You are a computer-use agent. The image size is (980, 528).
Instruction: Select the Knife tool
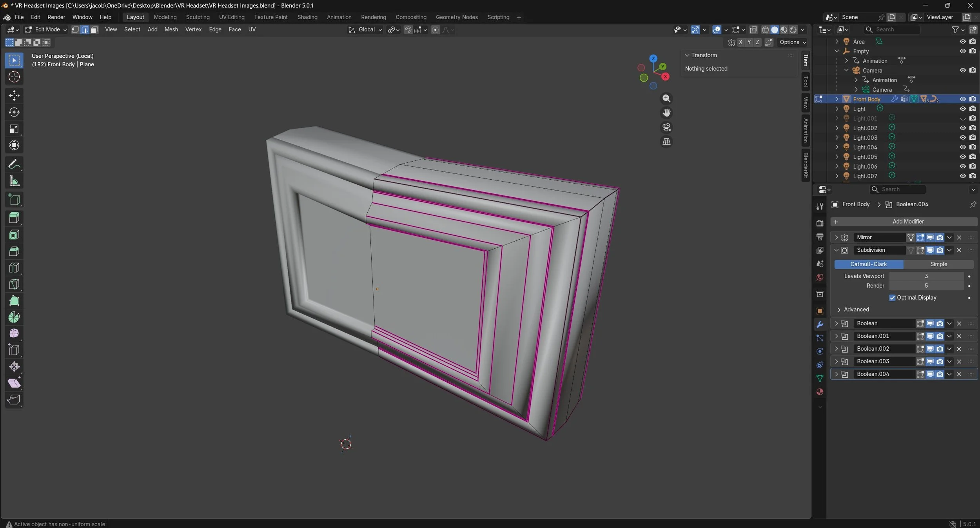(14, 284)
